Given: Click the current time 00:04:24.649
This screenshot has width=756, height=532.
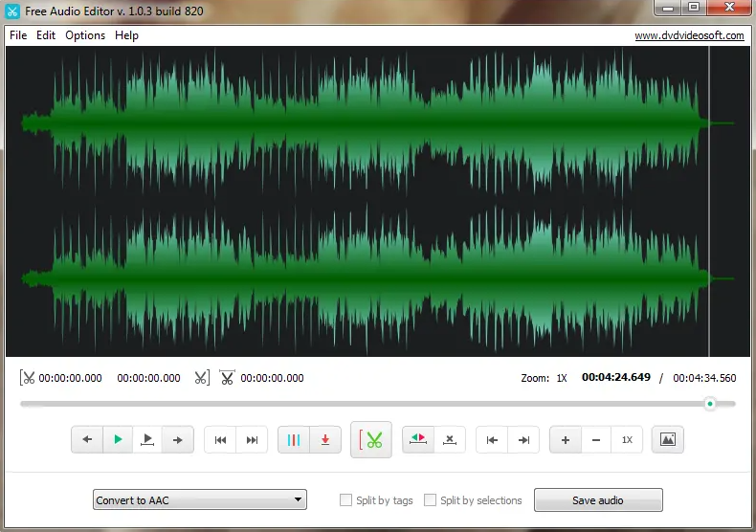Looking at the screenshot, I should click(616, 377).
